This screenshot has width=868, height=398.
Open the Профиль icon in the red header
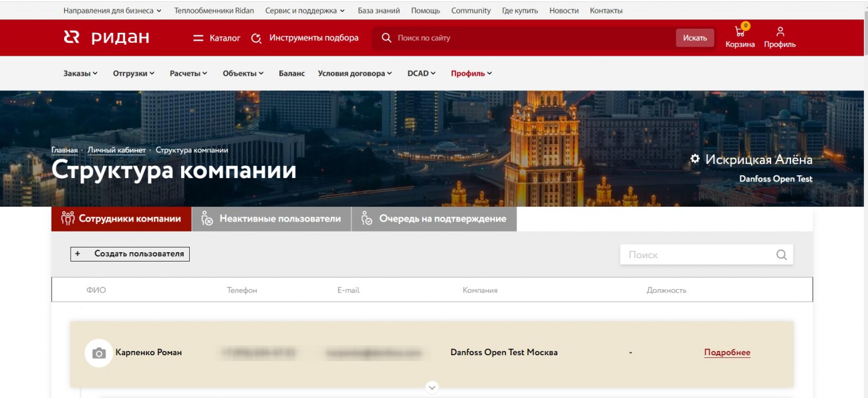(x=779, y=30)
